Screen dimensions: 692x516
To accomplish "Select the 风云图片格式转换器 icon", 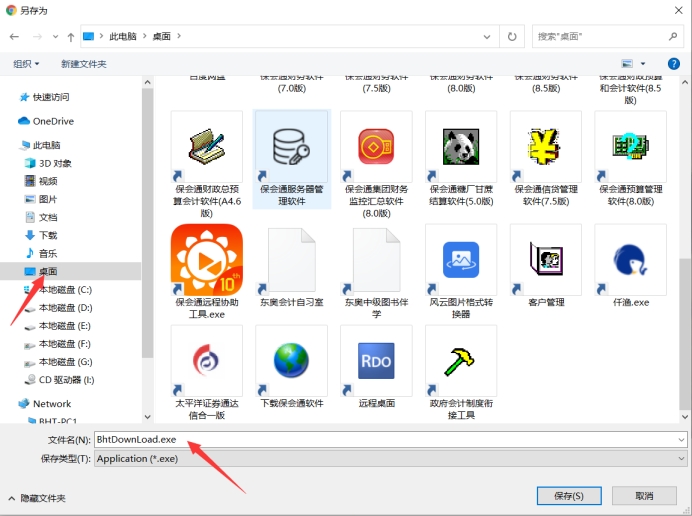I will (x=461, y=260).
